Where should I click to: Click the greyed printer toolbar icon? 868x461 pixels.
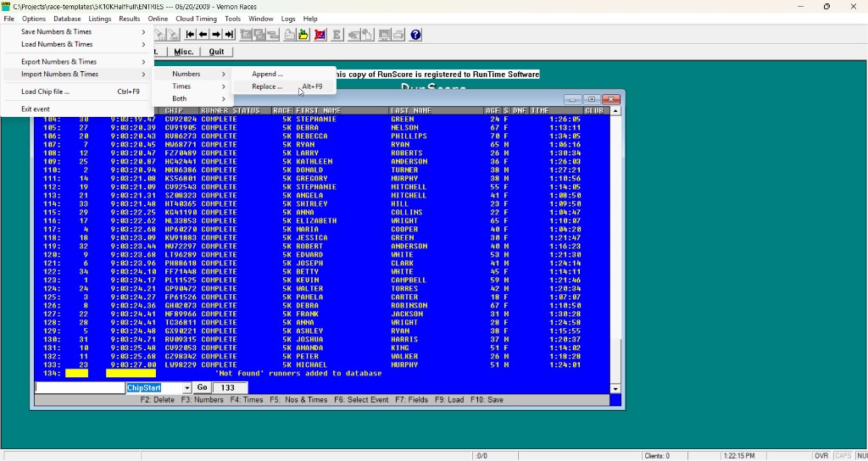point(398,34)
